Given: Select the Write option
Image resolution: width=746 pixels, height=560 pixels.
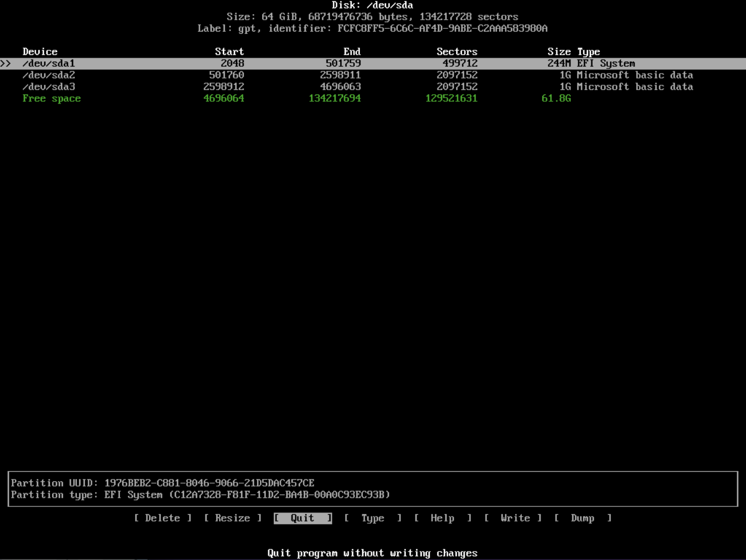Looking at the screenshot, I should coord(513,518).
